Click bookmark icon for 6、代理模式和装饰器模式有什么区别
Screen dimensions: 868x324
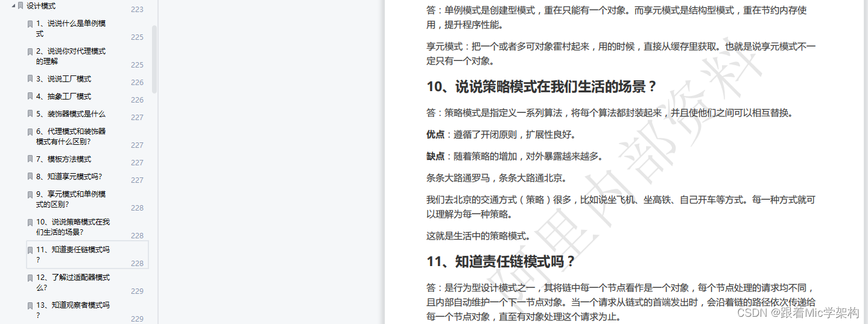pyautogui.click(x=30, y=132)
